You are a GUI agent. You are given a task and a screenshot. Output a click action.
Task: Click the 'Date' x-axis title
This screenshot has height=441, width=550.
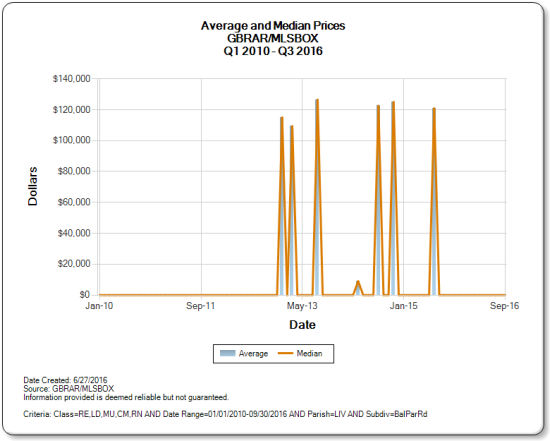coord(302,325)
